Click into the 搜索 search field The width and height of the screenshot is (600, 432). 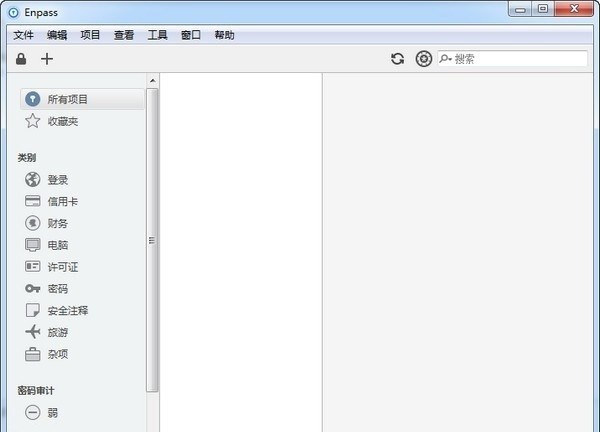click(x=512, y=59)
